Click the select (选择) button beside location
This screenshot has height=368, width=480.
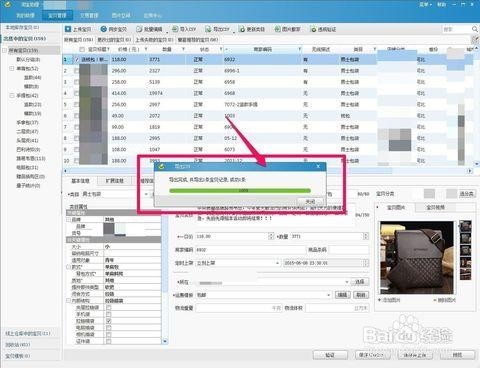coord(360,282)
